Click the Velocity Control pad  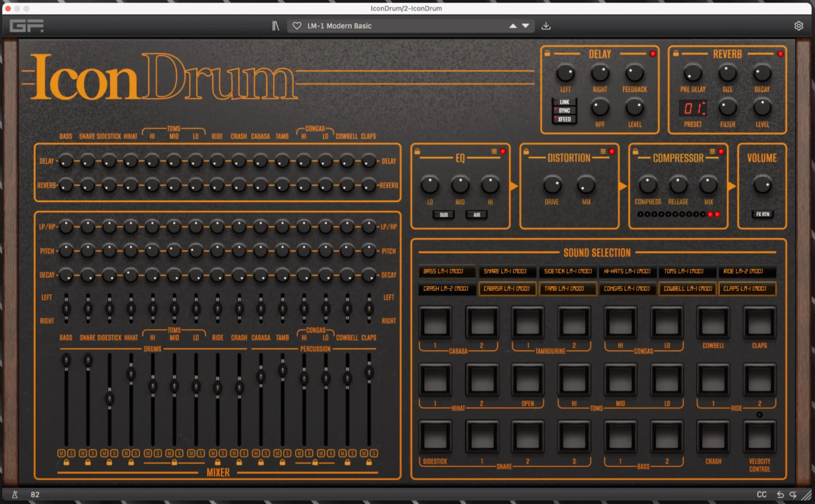click(759, 437)
